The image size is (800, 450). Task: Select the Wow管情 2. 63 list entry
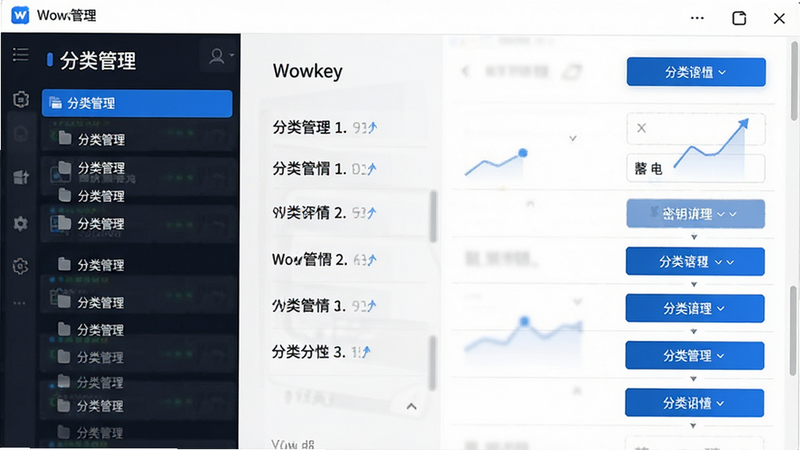pyautogui.click(x=324, y=260)
